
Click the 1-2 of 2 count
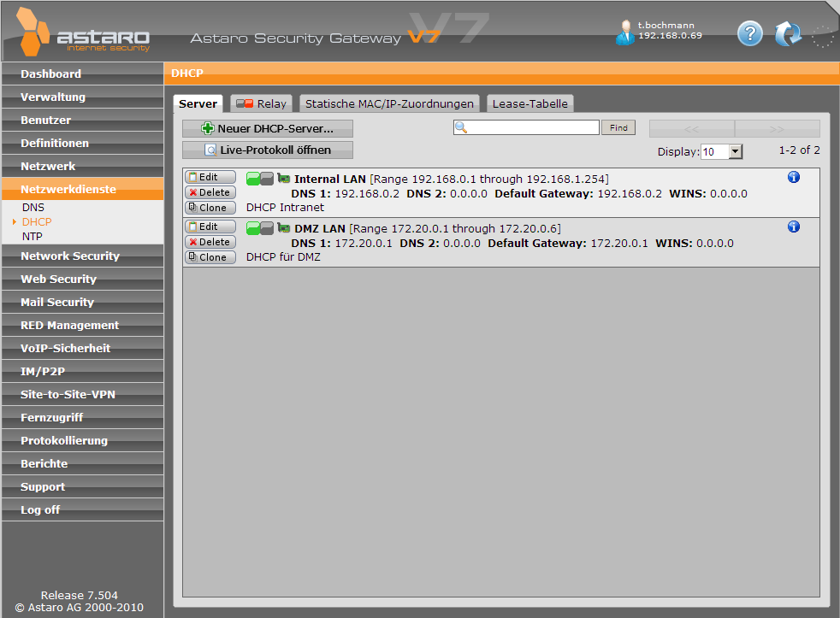click(x=799, y=150)
